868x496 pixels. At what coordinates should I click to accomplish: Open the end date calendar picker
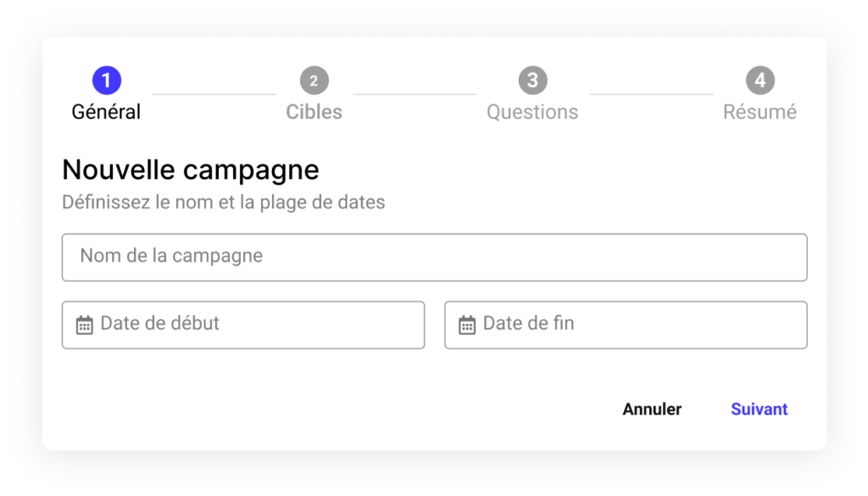626,324
